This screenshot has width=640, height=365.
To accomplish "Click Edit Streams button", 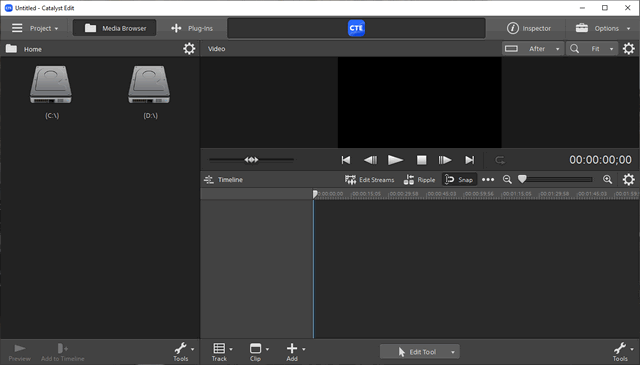I will (369, 180).
